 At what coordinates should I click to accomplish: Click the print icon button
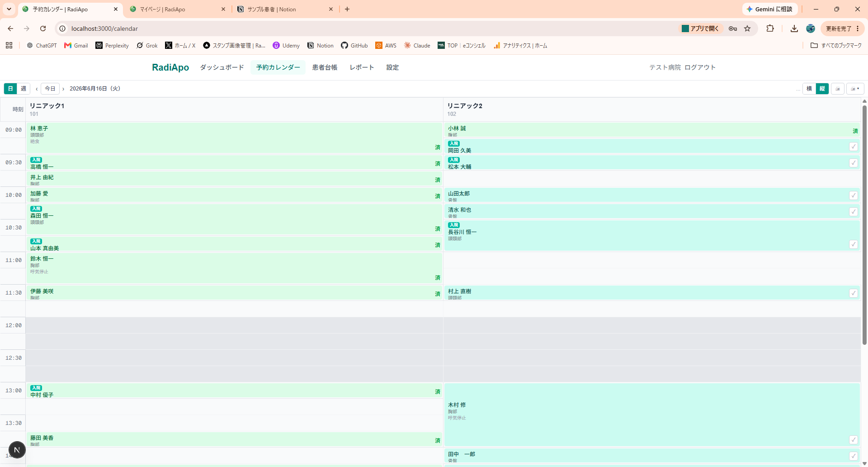click(838, 89)
